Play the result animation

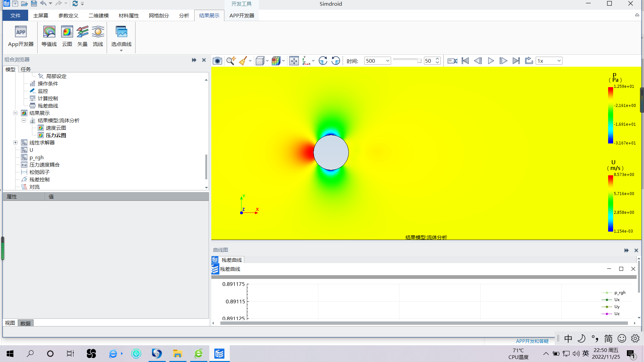pyautogui.click(x=491, y=61)
